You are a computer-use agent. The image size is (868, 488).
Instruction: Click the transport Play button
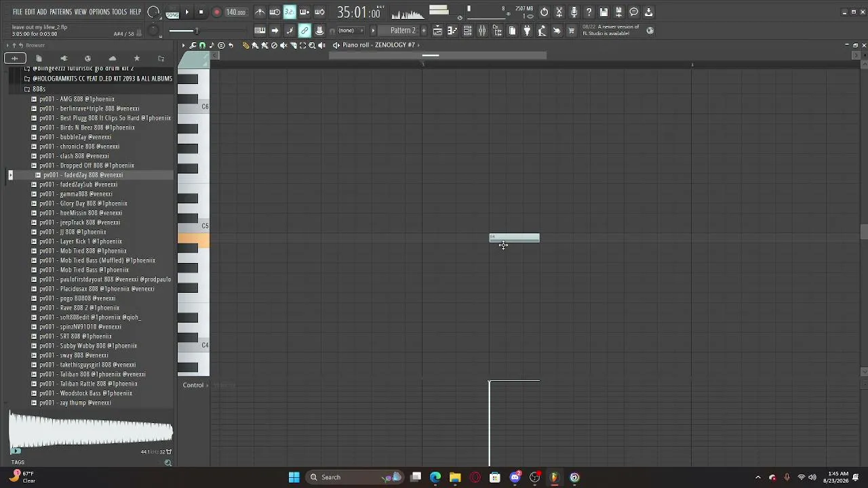click(187, 12)
